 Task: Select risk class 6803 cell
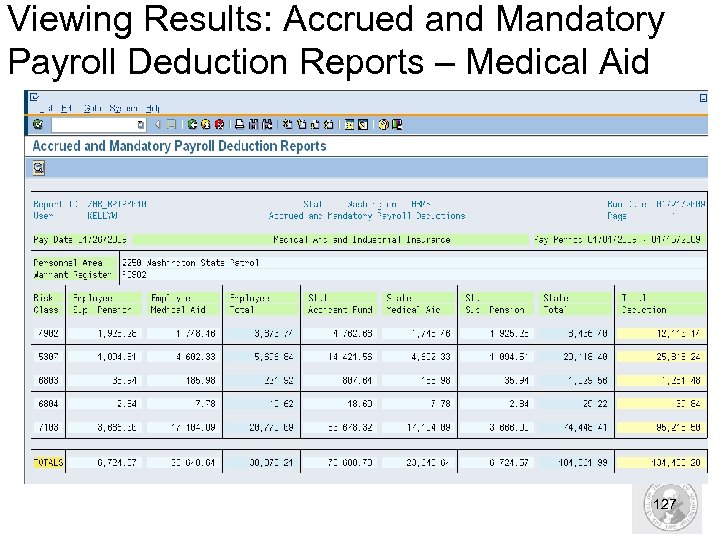48,380
